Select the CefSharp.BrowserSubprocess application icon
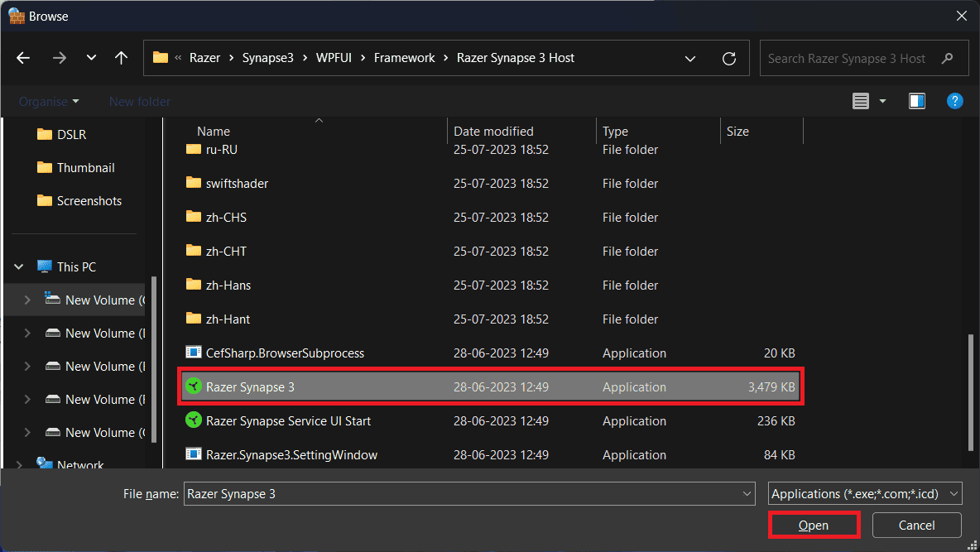 [x=194, y=352]
